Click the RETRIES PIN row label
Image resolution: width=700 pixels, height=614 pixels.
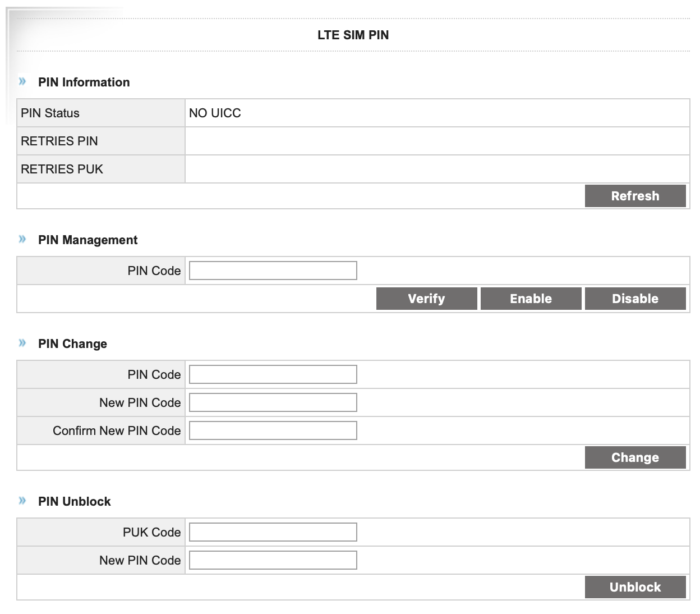(59, 141)
